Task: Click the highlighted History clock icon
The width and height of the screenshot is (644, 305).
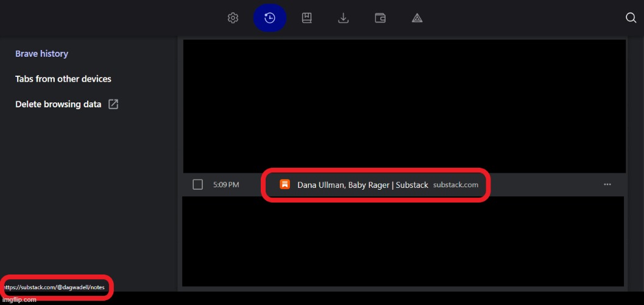Action: [x=269, y=18]
